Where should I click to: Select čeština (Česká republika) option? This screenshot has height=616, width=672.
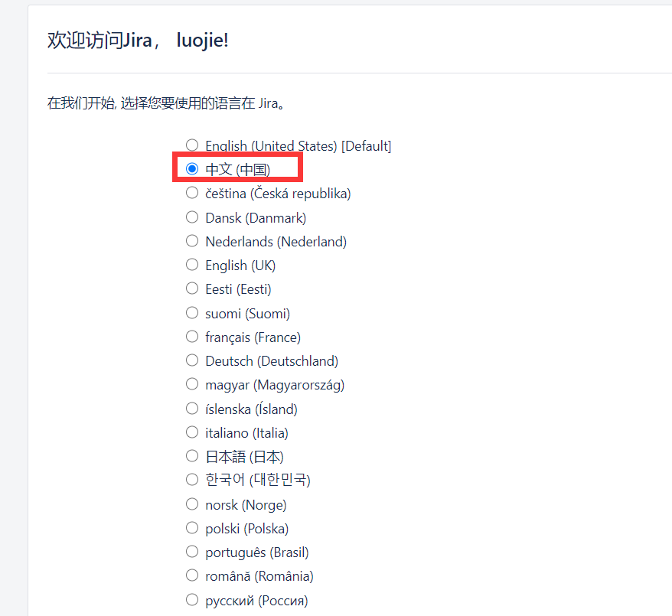(x=192, y=194)
